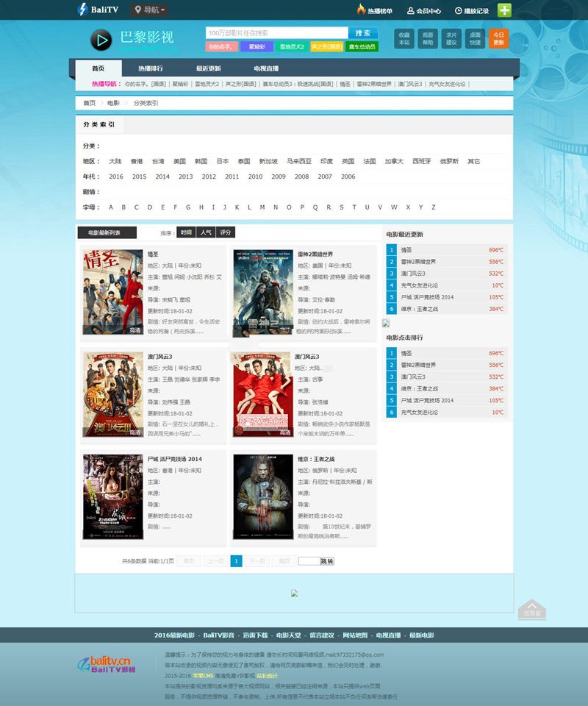
Task: Click the 收藏本站 tile
Action: click(x=404, y=38)
